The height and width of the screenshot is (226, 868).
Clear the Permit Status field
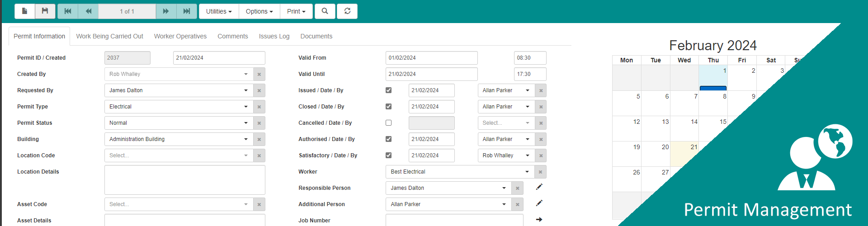(259, 123)
